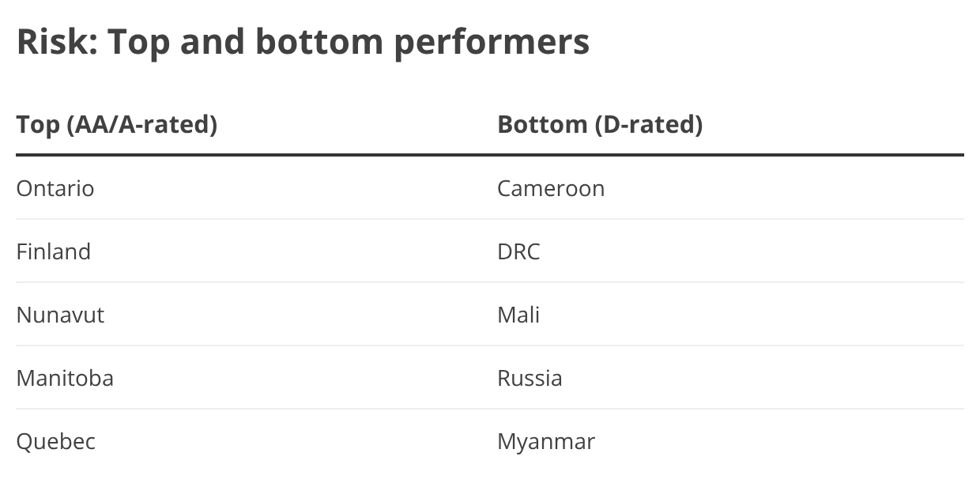Select Manitoba in the top performers list

65,378
